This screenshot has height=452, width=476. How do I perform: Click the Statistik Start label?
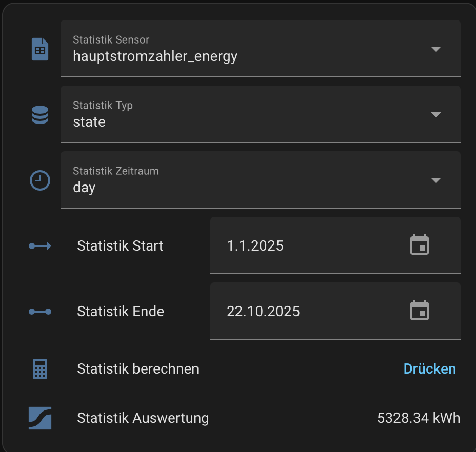click(x=120, y=246)
